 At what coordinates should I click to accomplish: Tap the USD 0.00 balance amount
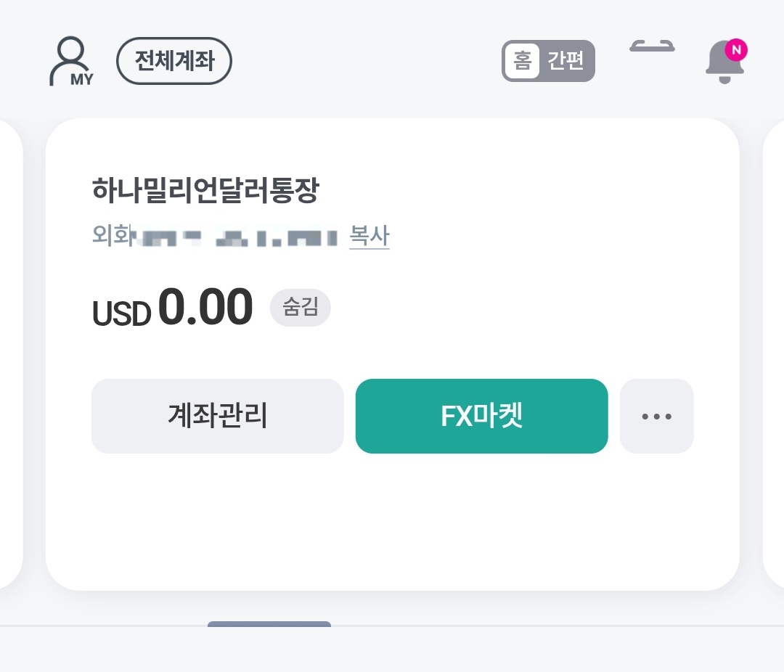coord(171,307)
